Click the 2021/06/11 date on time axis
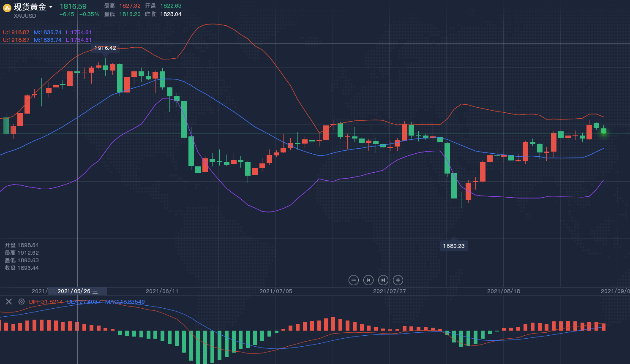 click(x=162, y=291)
